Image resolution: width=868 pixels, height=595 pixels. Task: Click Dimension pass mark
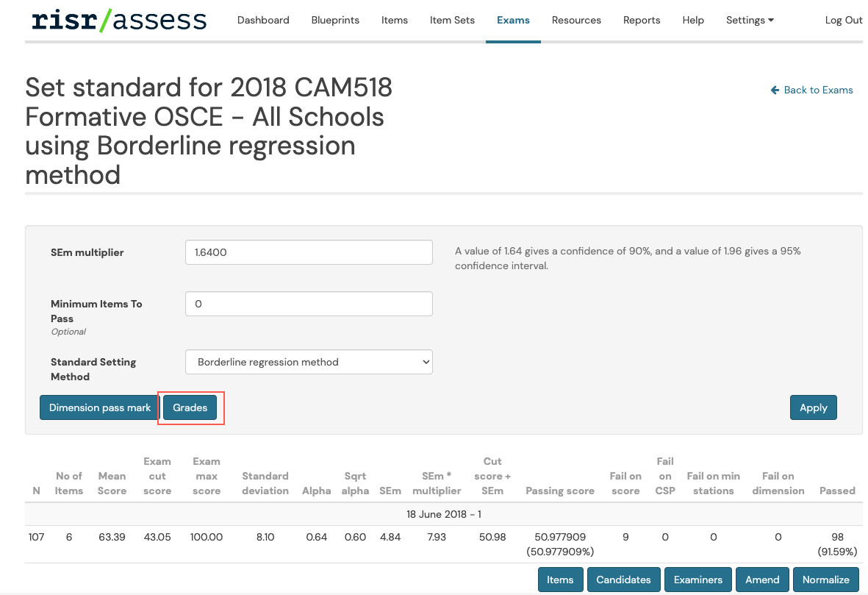click(98, 407)
